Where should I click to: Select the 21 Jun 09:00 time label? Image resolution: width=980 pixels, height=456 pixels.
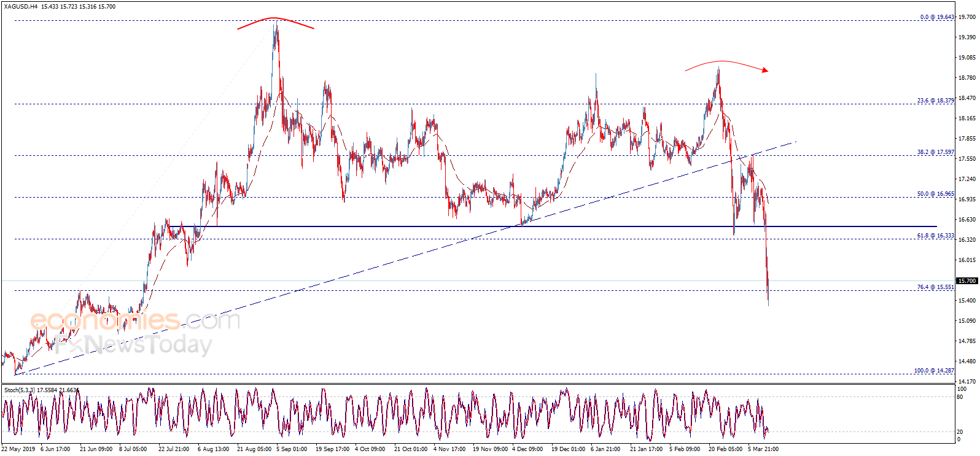96,449
